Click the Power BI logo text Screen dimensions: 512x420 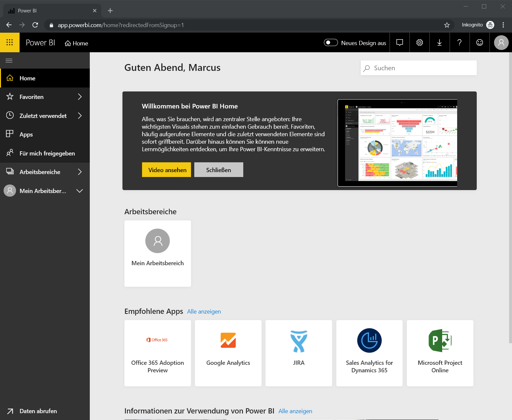40,43
